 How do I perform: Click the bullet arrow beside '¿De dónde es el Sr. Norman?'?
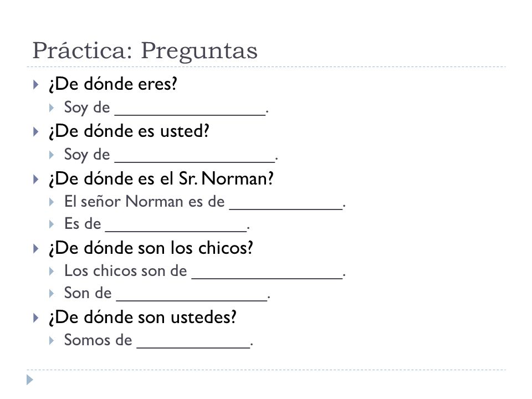(35, 179)
